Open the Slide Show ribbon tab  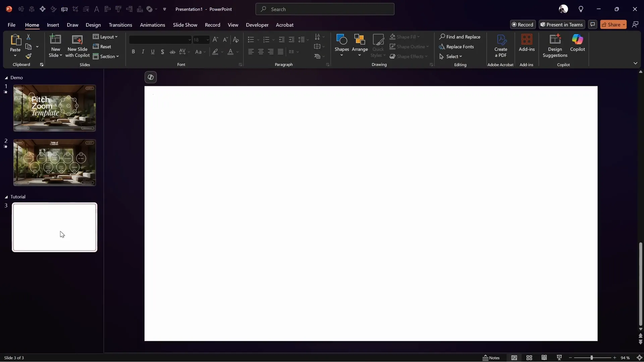[x=185, y=25]
